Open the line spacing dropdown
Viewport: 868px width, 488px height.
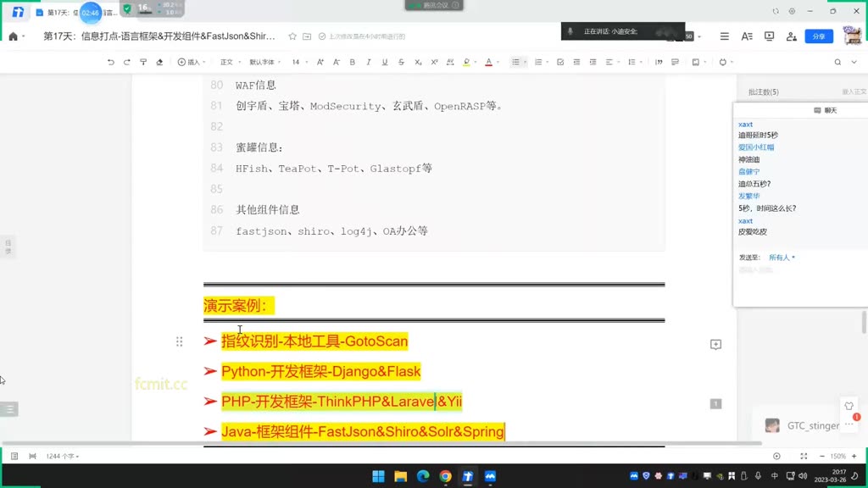click(x=634, y=62)
